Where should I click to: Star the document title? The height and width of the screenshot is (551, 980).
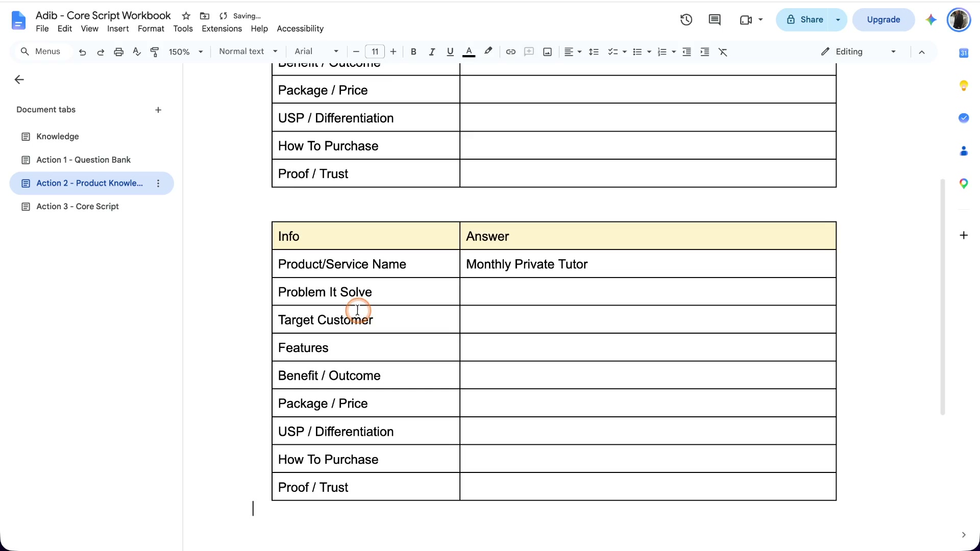click(x=186, y=16)
